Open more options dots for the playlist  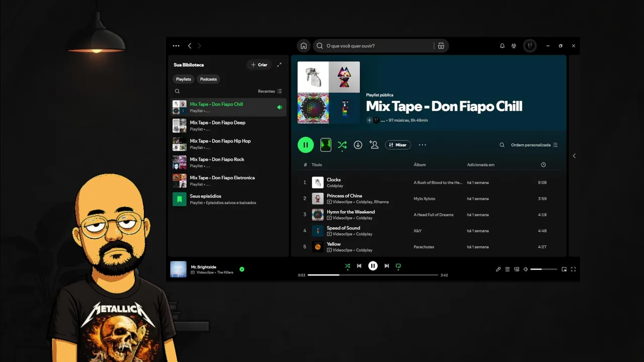(x=422, y=145)
